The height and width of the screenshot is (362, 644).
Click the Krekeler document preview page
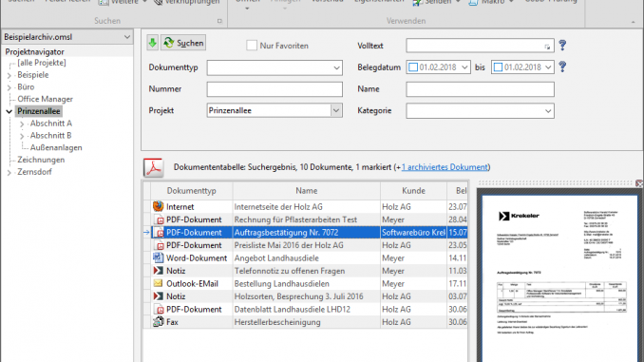[x=560, y=278]
